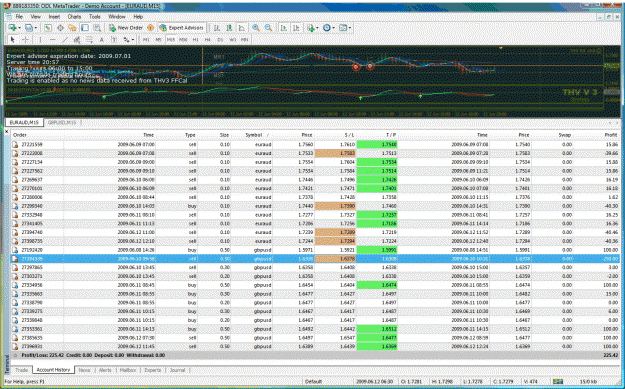This screenshot has height=389, width=625.
Task: Select the bar chart type icon
Action: (x=217, y=28)
